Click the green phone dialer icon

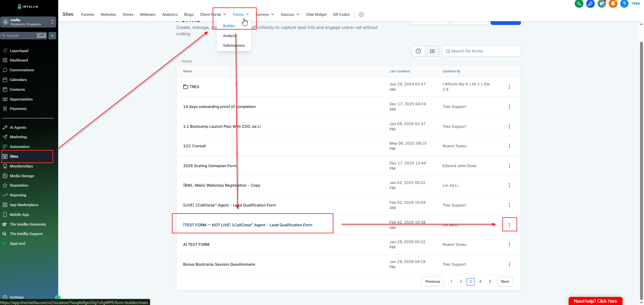click(579, 4)
